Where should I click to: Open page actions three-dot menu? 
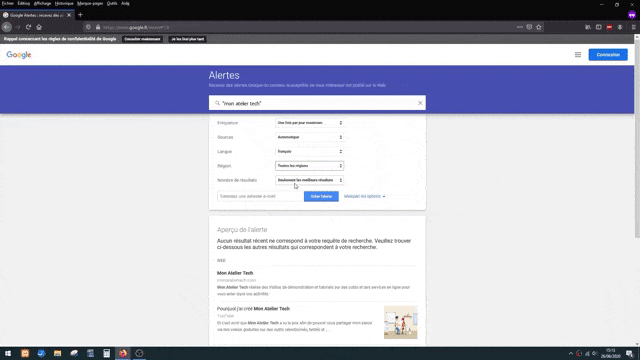(520, 27)
